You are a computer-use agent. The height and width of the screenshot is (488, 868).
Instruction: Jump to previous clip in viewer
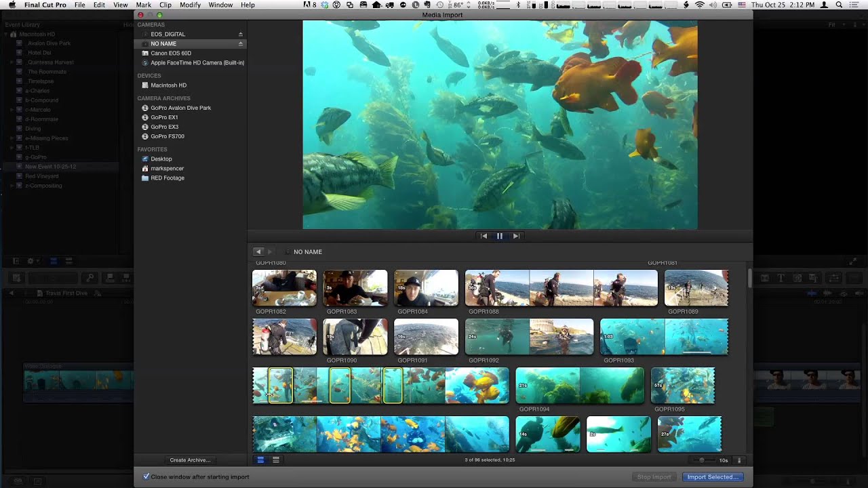[484, 236]
